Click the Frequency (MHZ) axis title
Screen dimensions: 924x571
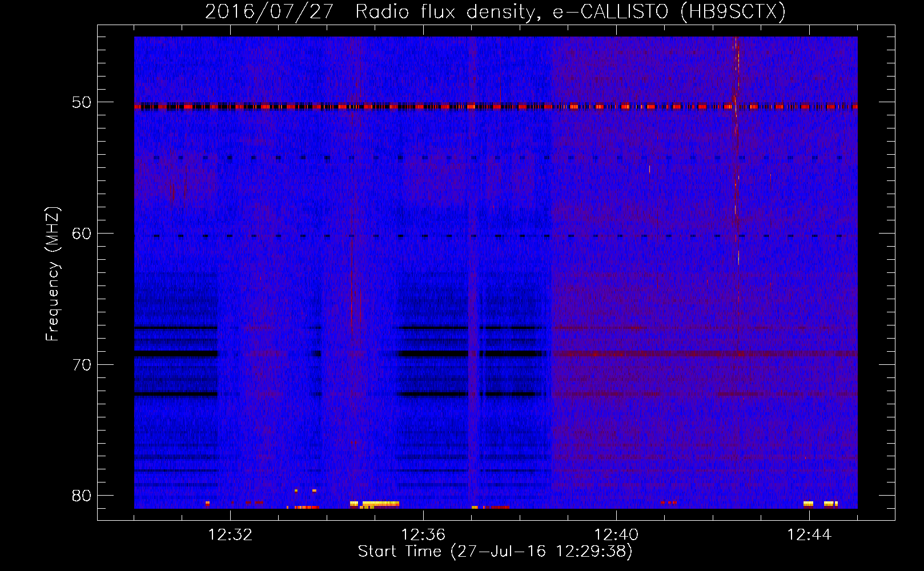(52, 274)
